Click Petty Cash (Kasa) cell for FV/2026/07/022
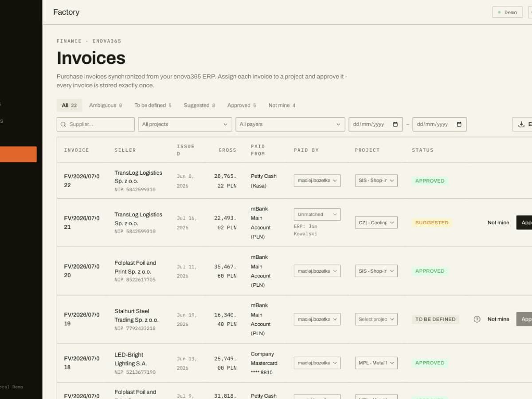Image resolution: width=532 pixels, height=399 pixels. [263, 181]
